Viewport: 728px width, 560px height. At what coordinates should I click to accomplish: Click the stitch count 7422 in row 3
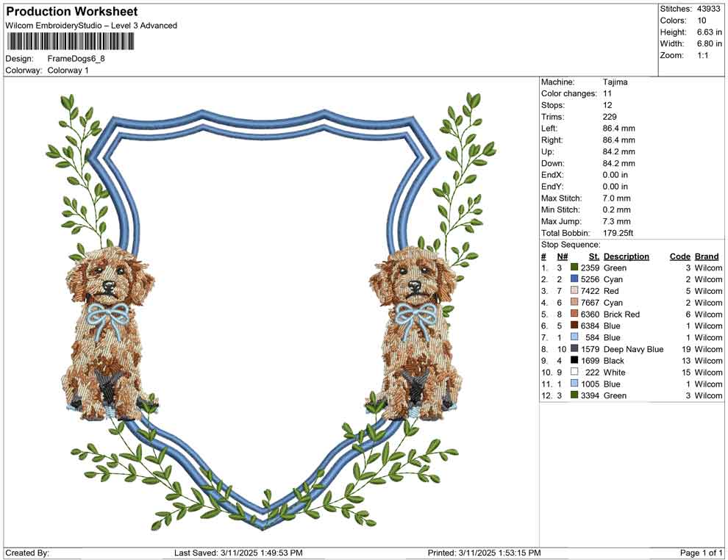(590, 291)
